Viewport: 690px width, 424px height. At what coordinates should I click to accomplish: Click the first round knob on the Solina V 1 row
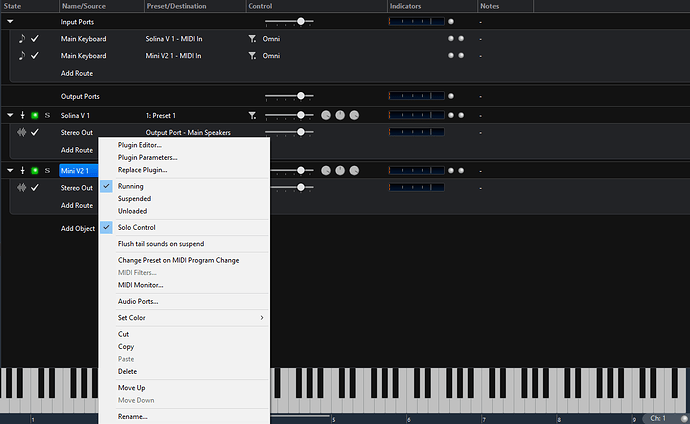326,115
